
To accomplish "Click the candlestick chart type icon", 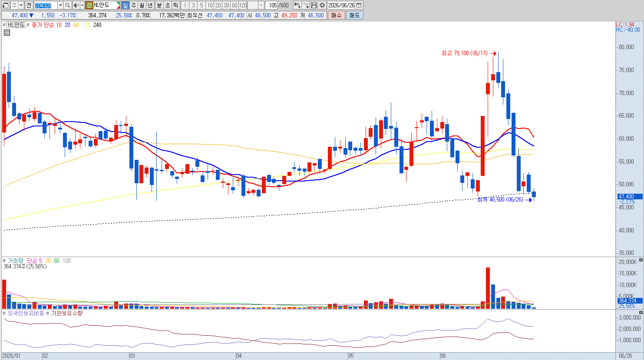I will 297,5.
